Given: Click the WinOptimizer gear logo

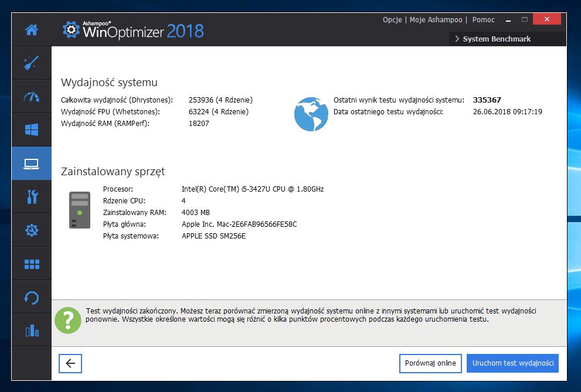Looking at the screenshot, I should point(71,29).
